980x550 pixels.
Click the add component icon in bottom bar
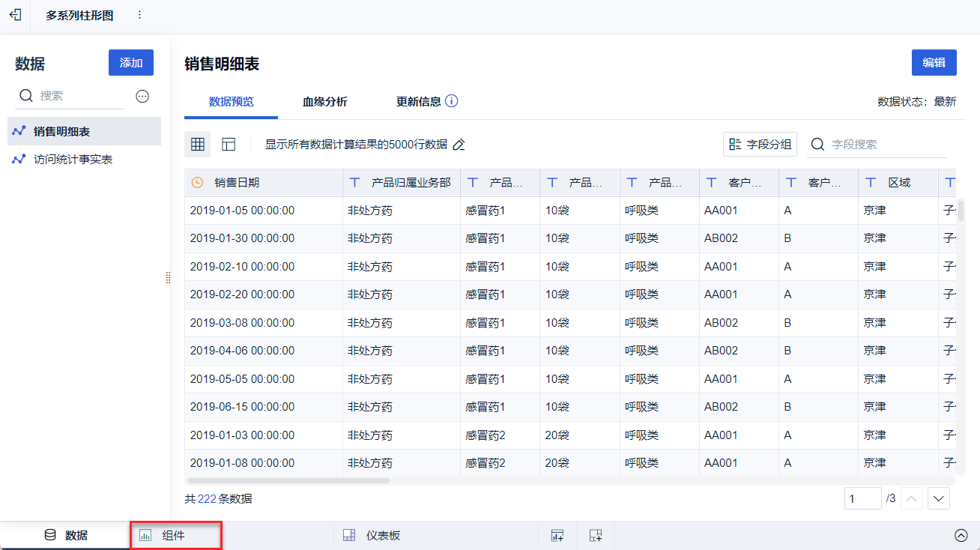(x=557, y=535)
